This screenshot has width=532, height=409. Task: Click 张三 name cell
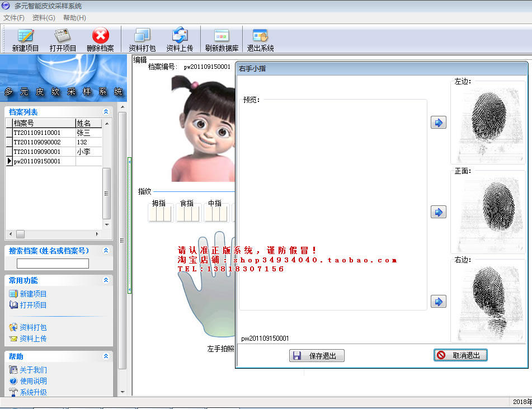(x=88, y=133)
